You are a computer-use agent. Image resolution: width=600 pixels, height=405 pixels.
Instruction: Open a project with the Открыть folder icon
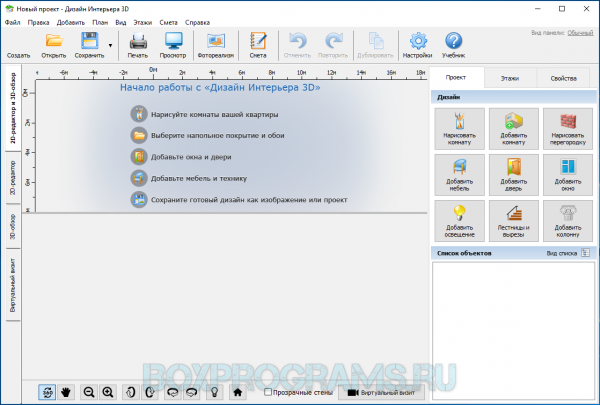click(54, 45)
